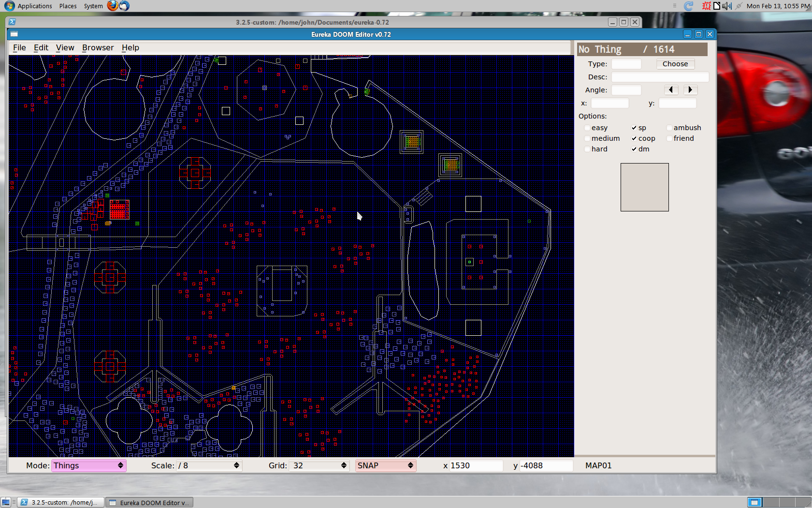Viewport: 812px width, 508px height.
Task: Click the 'No Thing / 1614' header
Action: coord(642,49)
